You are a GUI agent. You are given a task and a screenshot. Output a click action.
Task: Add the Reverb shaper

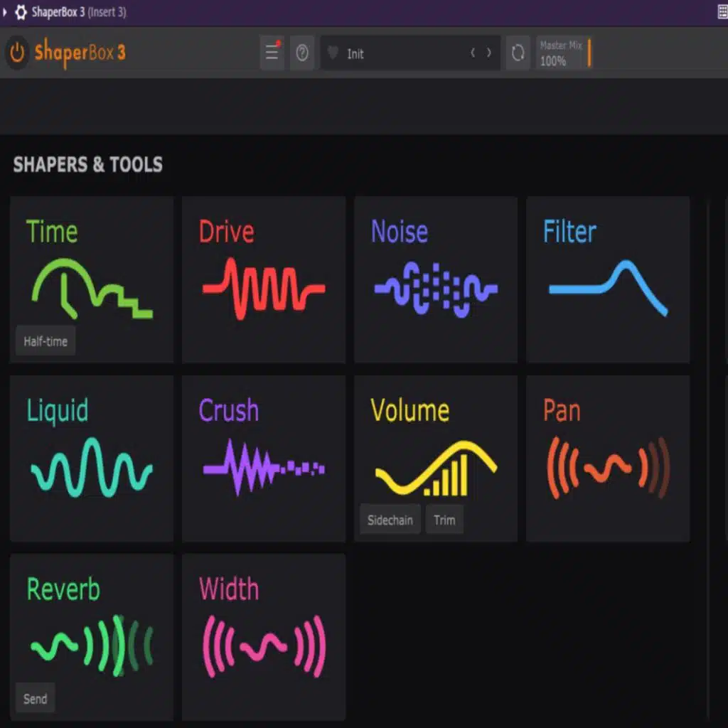(x=92, y=637)
